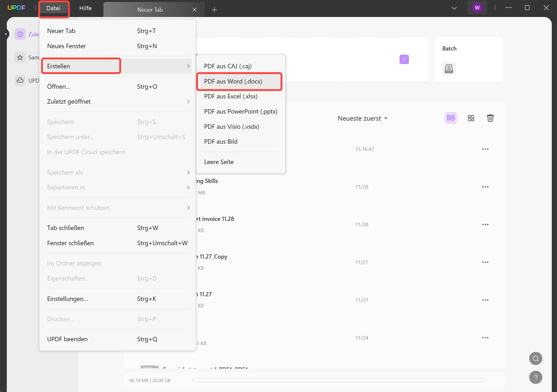The image size is (557, 392).
Task: Select PDF aus Excel (.xlsx)
Action: point(230,96)
